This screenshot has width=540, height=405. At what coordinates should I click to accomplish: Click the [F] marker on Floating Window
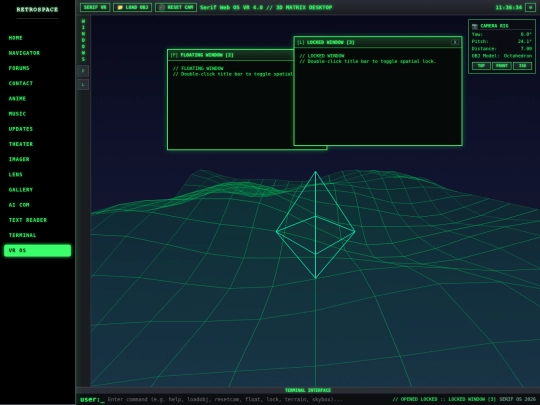pyautogui.click(x=174, y=55)
